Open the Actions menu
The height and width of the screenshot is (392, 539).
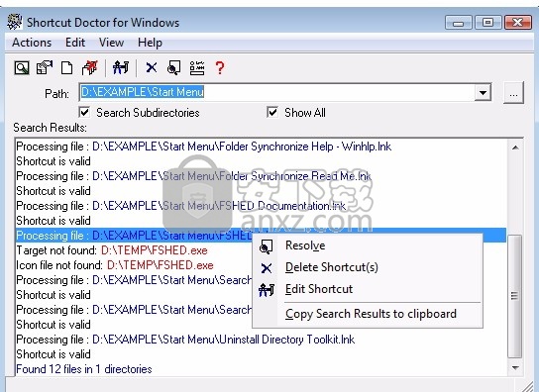[x=32, y=43]
